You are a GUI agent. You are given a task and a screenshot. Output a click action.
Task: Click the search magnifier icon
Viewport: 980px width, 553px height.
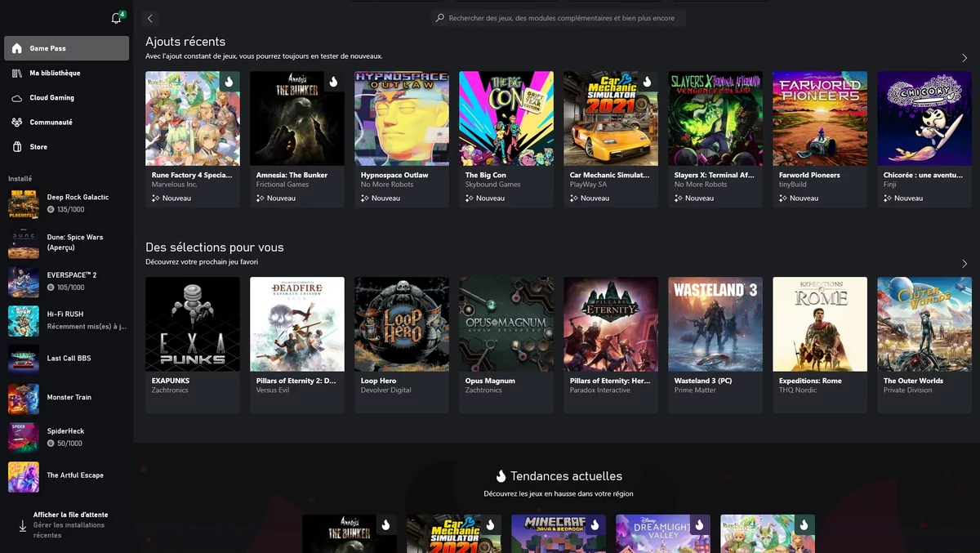pos(440,18)
